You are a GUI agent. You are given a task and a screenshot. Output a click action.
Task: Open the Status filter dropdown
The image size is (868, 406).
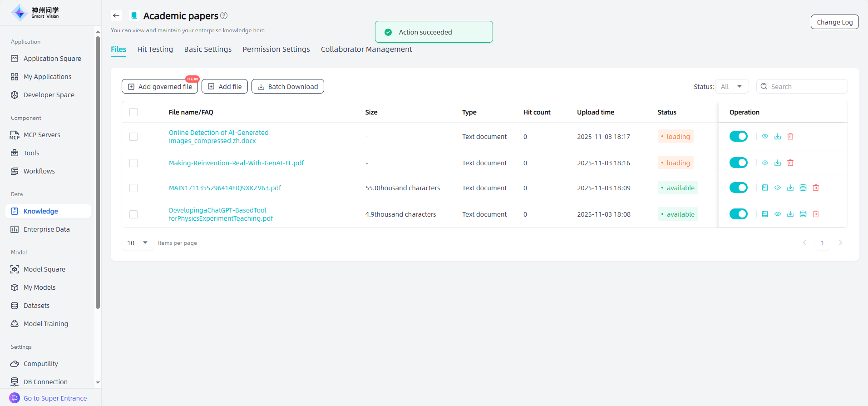tap(732, 86)
